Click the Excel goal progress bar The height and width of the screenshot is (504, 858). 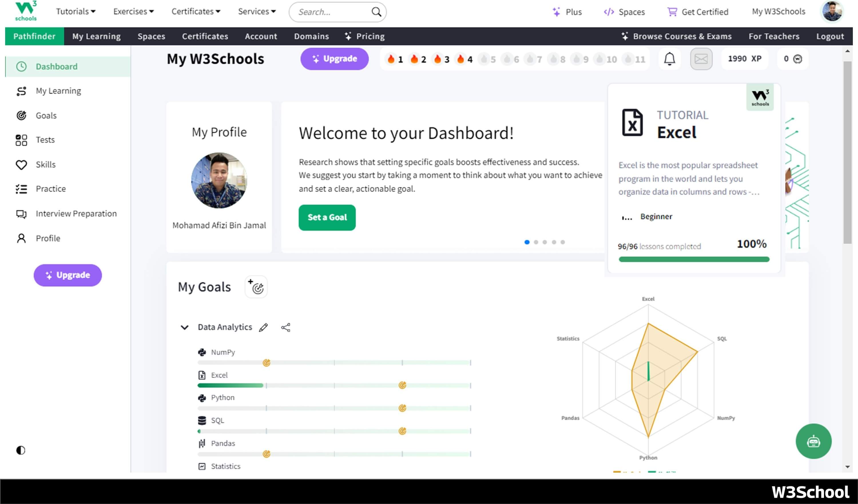[334, 385]
